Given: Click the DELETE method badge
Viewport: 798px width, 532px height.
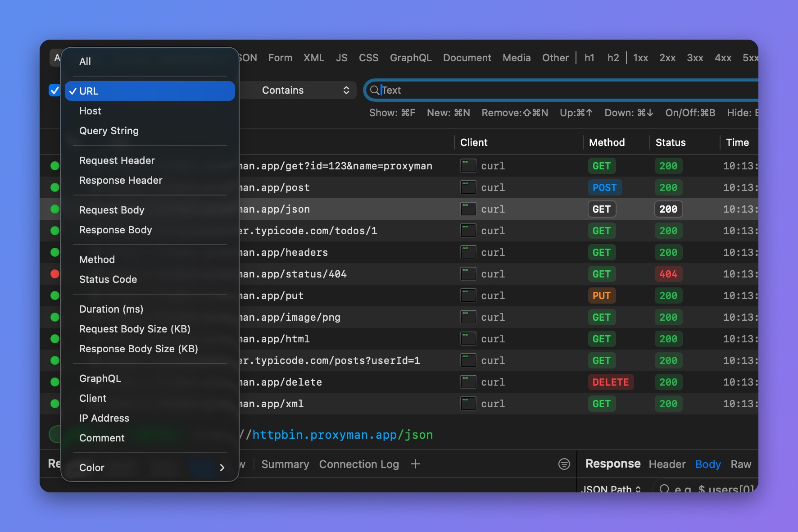Looking at the screenshot, I should point(611,382).
